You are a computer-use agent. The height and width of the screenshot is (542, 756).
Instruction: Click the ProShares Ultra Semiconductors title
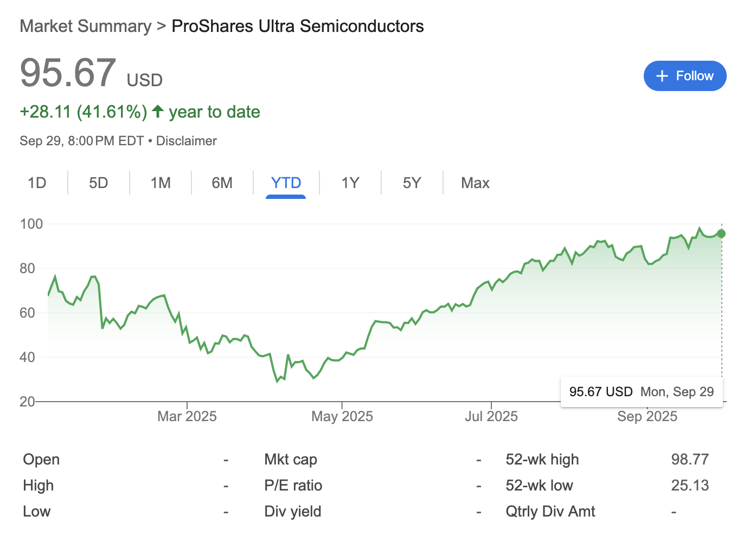(298, 26)
